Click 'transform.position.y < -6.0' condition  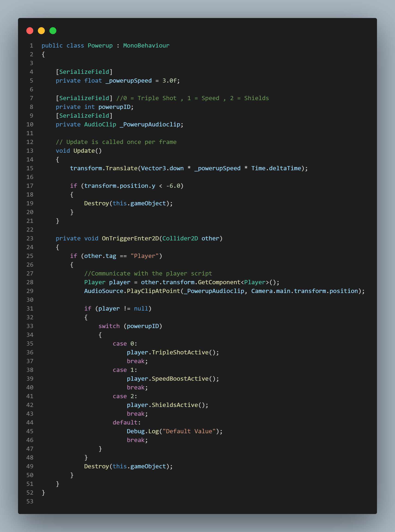click(132, 186)
